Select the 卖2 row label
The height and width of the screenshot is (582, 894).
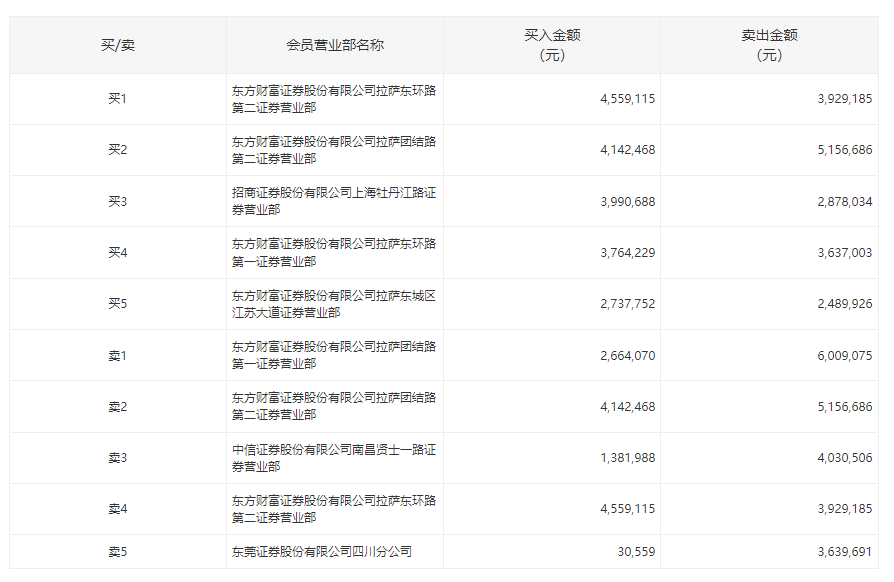pos(117,407)
